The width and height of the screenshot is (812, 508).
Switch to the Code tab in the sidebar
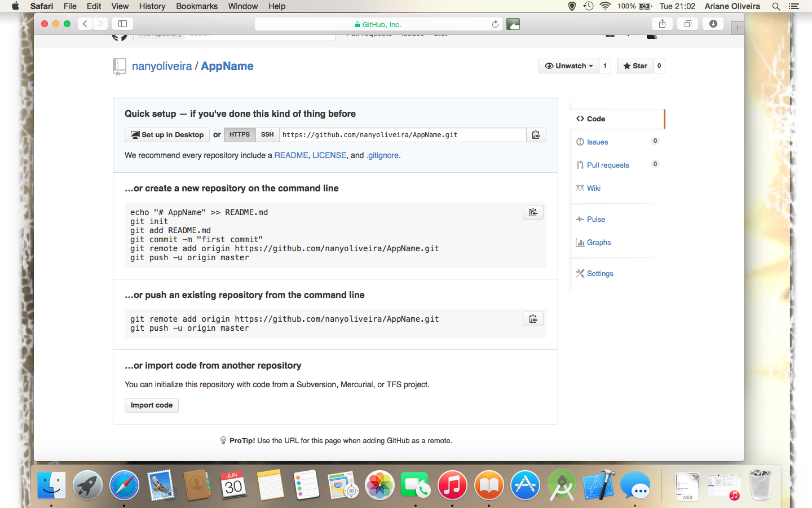click(595, 119)
